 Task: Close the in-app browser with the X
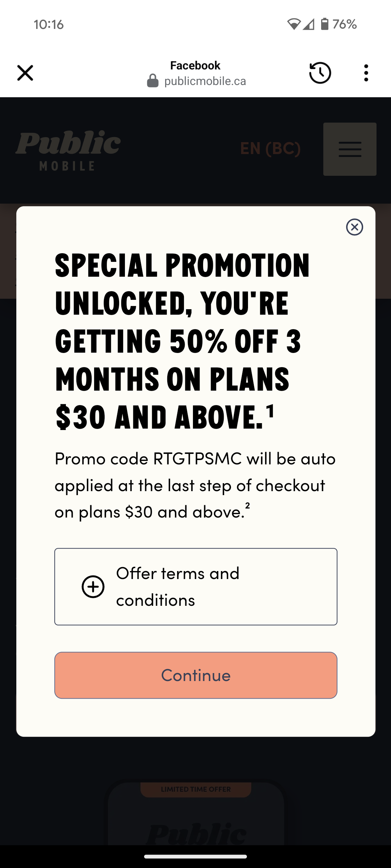25,73
